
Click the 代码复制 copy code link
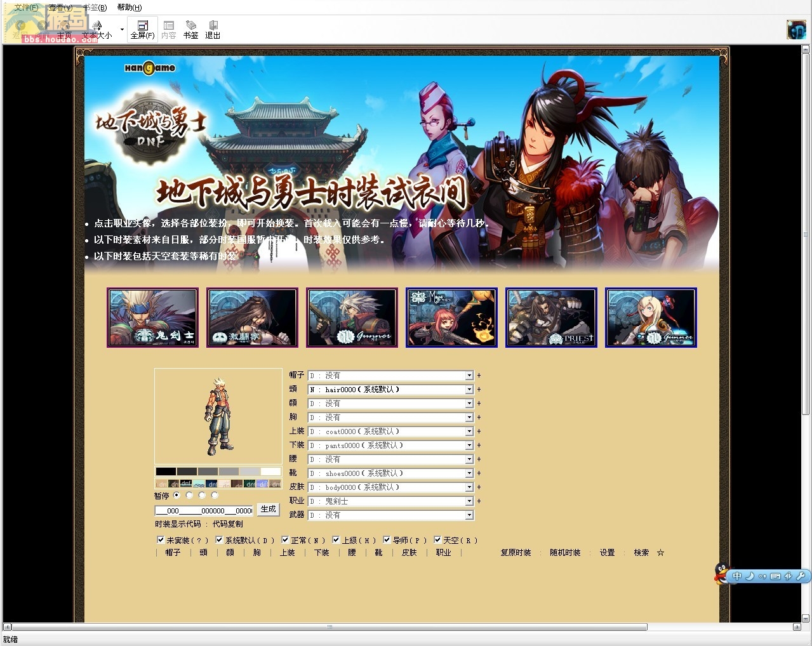(228, 524)
